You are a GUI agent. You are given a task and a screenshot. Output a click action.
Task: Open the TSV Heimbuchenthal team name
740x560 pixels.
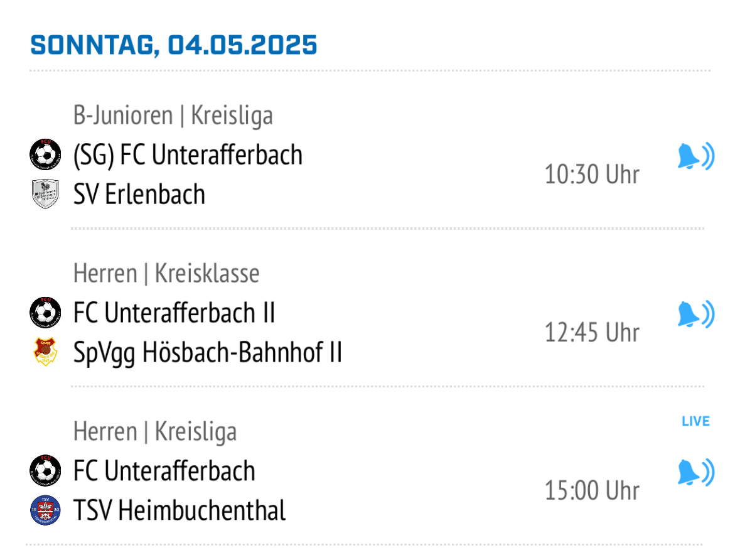180,510
